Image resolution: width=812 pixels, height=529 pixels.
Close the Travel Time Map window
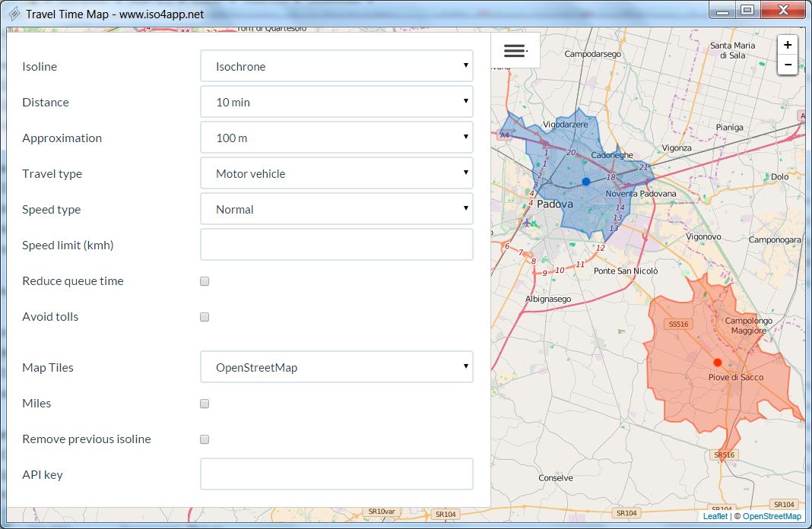[784, 11]
